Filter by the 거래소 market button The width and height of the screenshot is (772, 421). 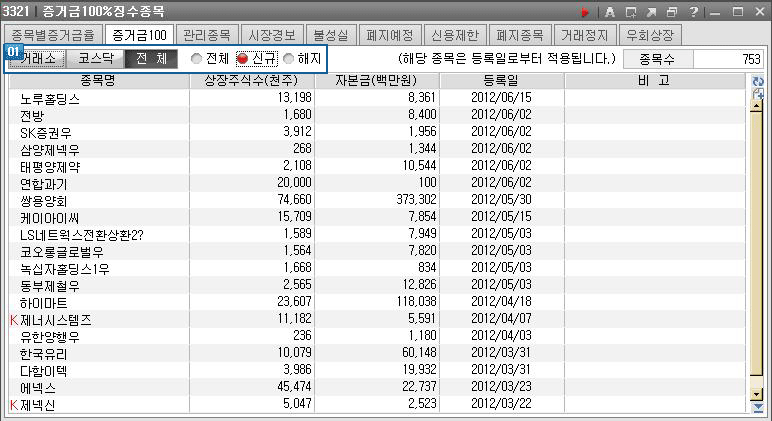[x=37, y=59]
